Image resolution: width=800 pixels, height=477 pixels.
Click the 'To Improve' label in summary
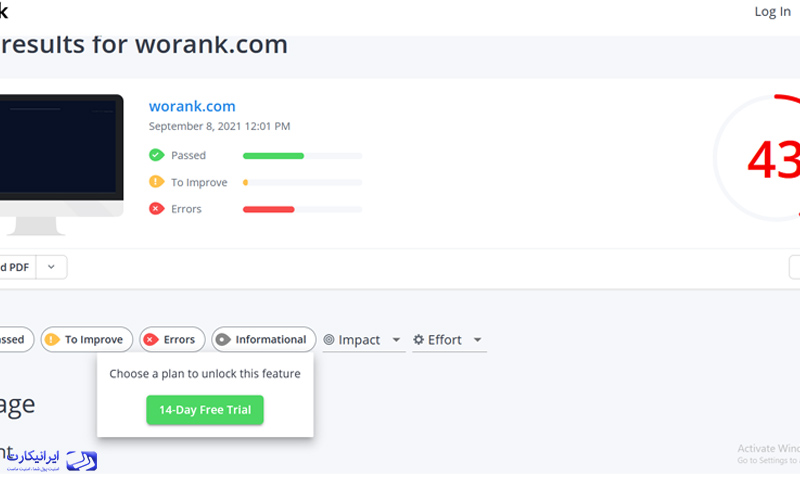click(x=199, y=182)
